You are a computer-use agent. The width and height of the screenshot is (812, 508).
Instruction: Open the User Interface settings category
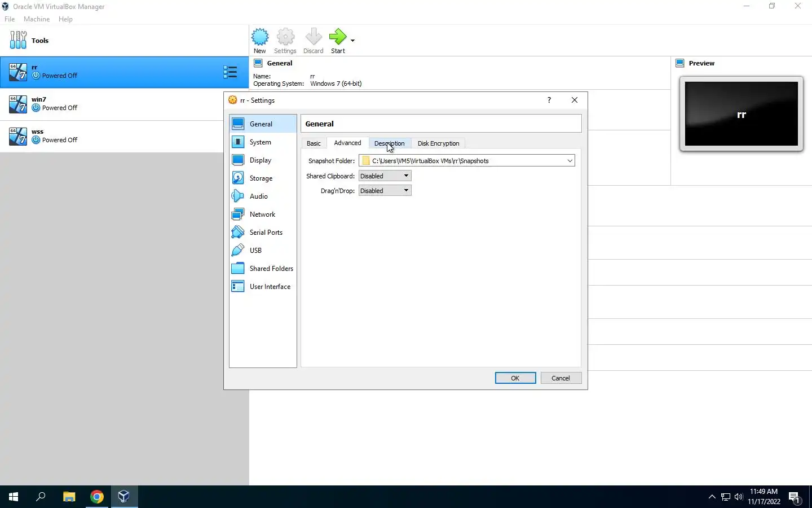coord(263,287)
